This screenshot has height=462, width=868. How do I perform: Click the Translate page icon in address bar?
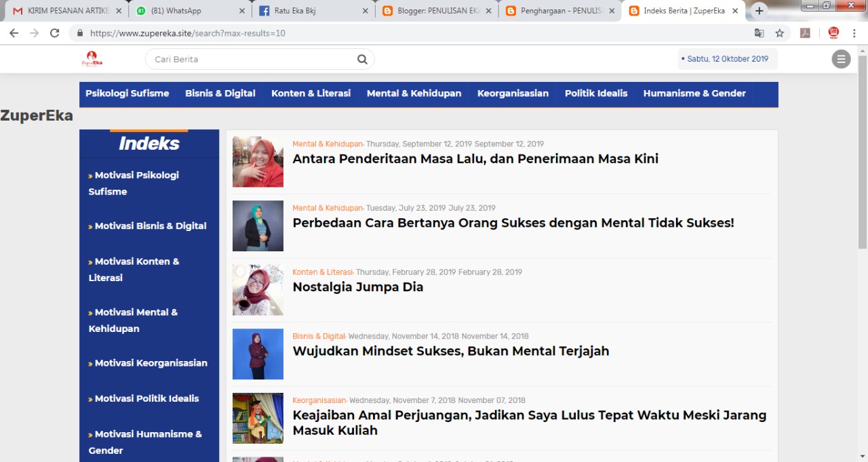click(759, 33)
